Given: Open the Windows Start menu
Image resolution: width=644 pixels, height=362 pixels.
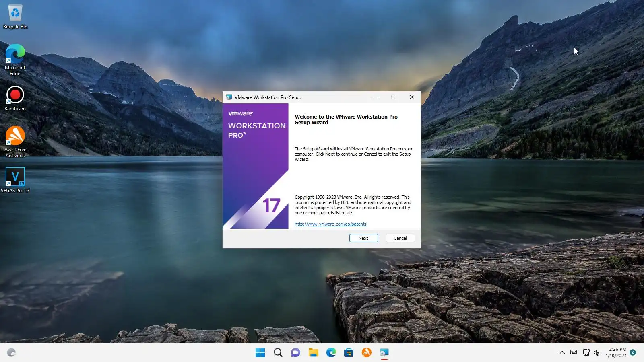Looking at the screenshot, I should (x=260, y=353).
